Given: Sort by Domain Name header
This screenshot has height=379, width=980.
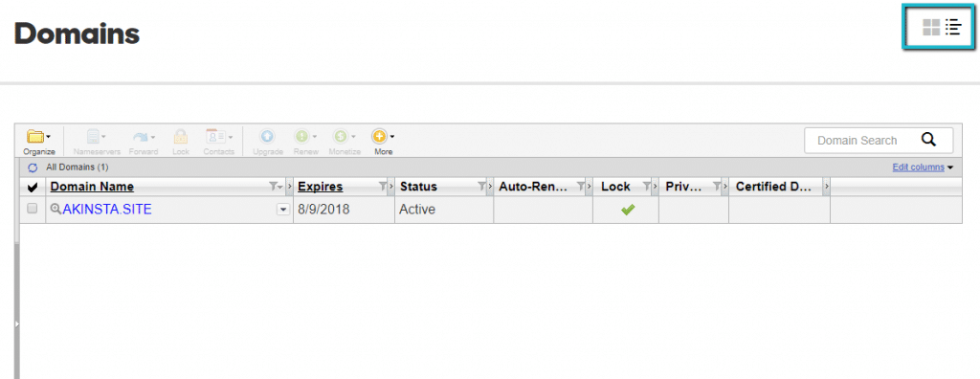Looking at the screenshot, I should 92,187.
